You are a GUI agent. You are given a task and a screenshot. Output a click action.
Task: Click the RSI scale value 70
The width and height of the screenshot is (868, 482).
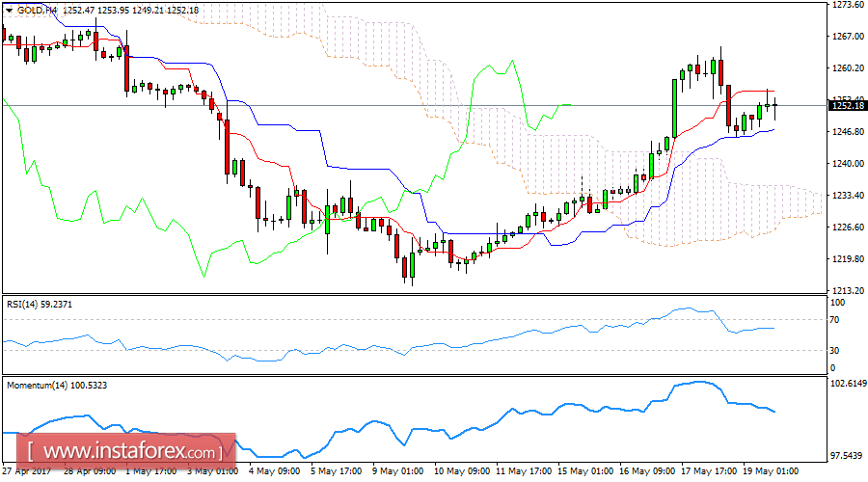[835, 320]
